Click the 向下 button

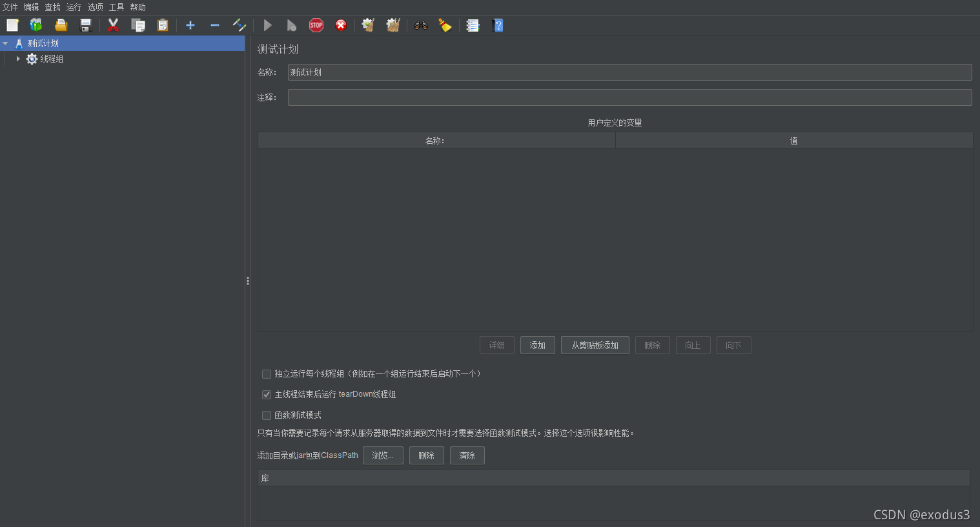click(x=734, y=345)
